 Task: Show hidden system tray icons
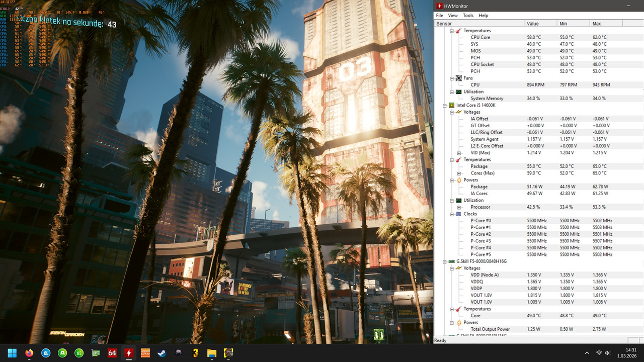587,353
